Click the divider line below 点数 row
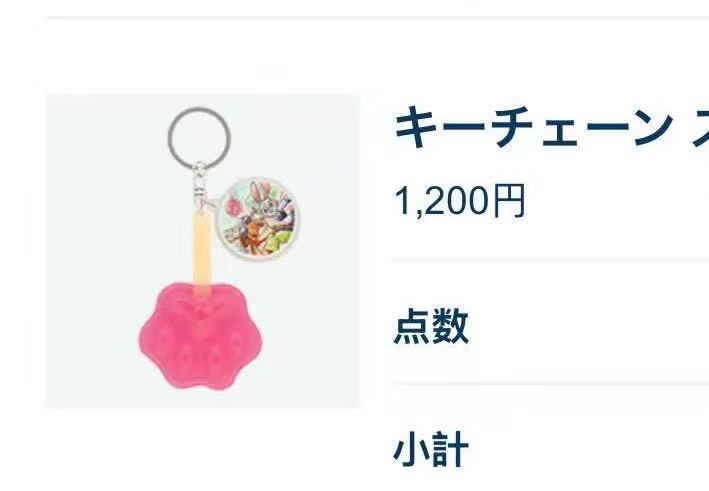709x491 pixels. [x=548, y=384]
